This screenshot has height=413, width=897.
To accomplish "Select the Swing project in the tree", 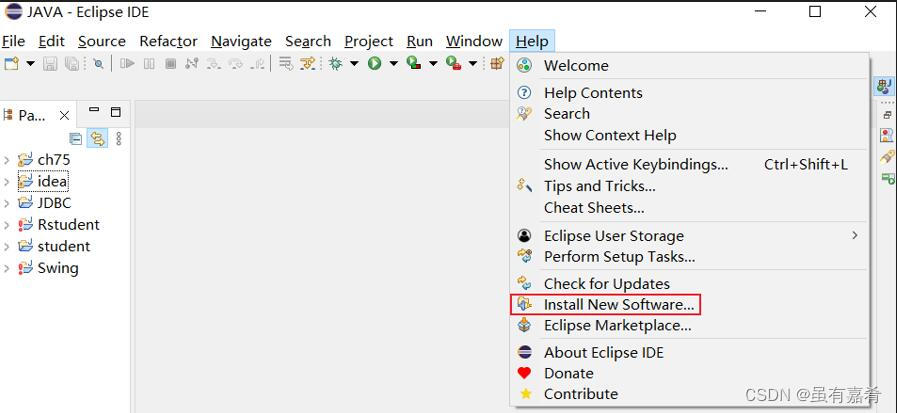I will (x=58, y=268).
